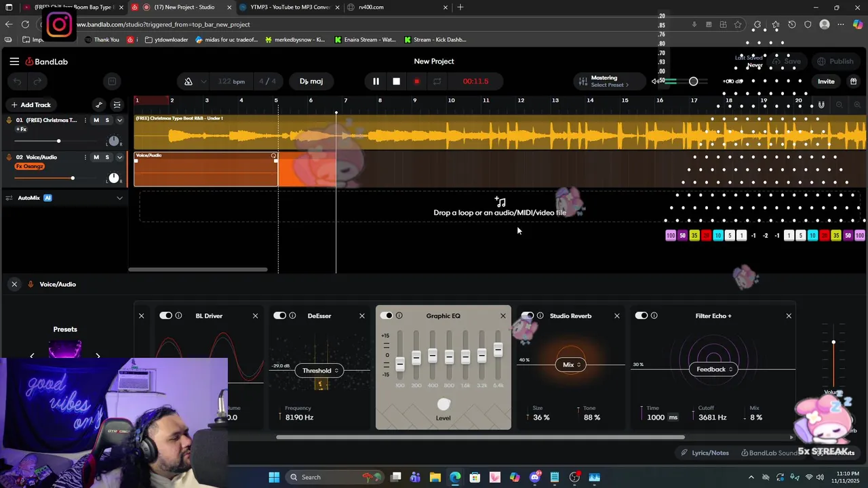This screenshot has width=868, height=488.
Task: Click track 01 pan knob
Action: tap(113, 141)
